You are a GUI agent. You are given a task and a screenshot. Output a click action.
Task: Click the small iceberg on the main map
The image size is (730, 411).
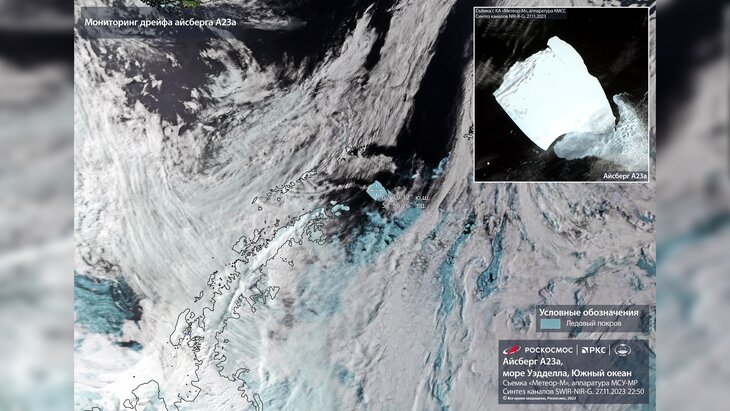click(377, 190)
